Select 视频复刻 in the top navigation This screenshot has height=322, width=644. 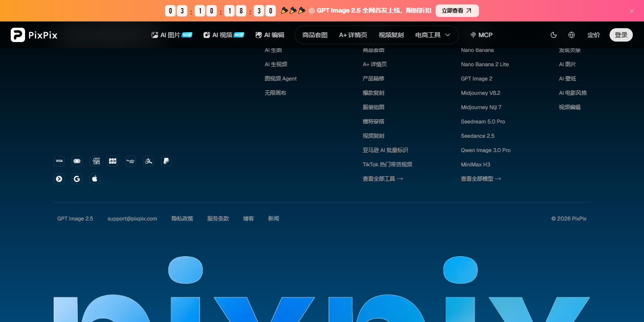click(391, 35)
